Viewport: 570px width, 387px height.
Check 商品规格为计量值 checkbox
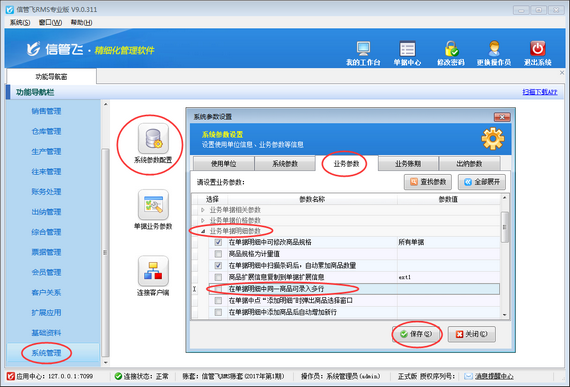pos(218,254)
